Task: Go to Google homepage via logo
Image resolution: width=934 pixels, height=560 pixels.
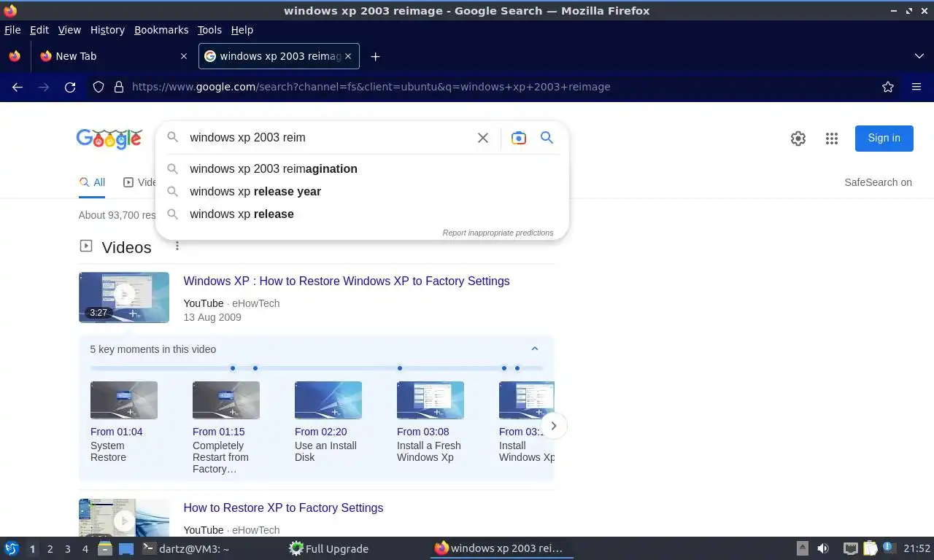Action: click(x=109, y=139)
